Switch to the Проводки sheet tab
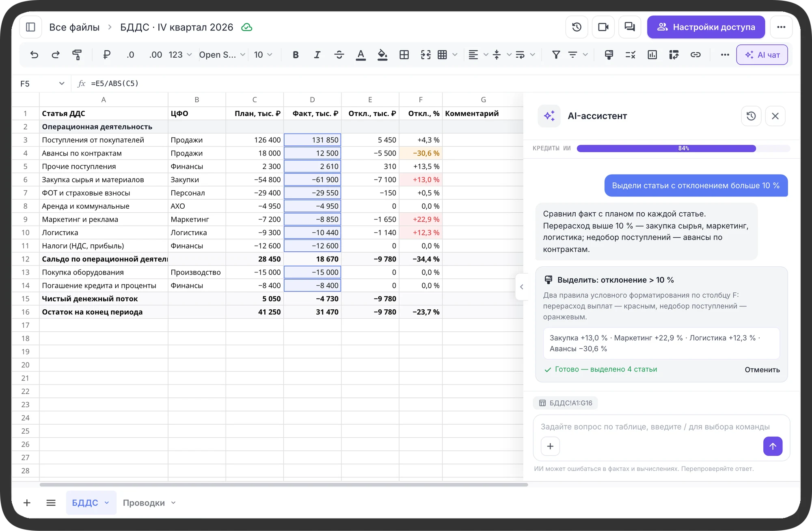Image resolution: width=812 pixels, height=531 pixels. pyautogui.click(x=144, y=503)
